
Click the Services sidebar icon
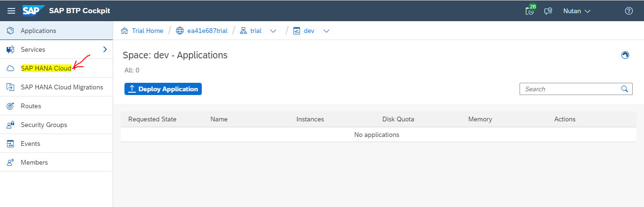[x=10, y=49]
